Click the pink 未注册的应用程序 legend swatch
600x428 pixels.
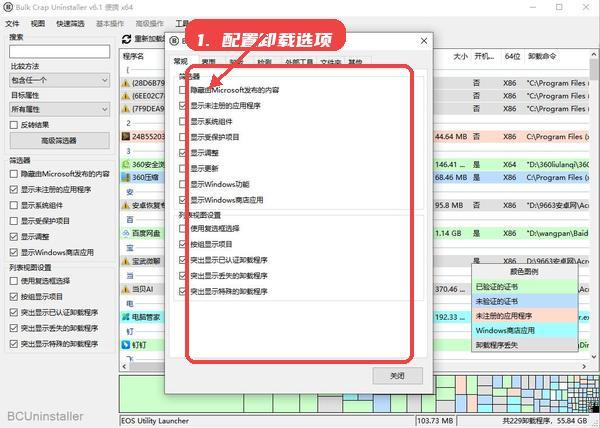524,316
